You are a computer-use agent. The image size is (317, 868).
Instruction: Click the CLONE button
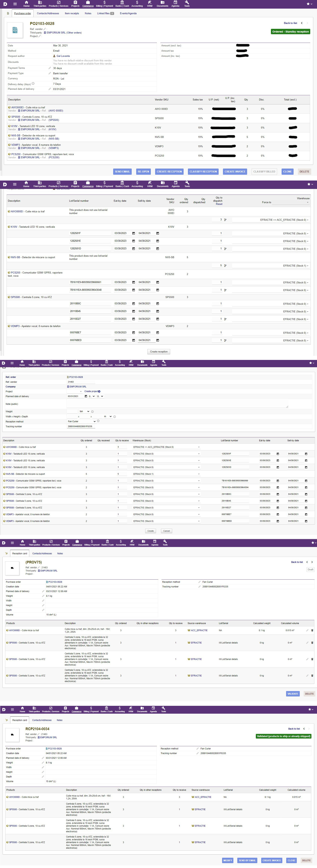click(287, 172)
